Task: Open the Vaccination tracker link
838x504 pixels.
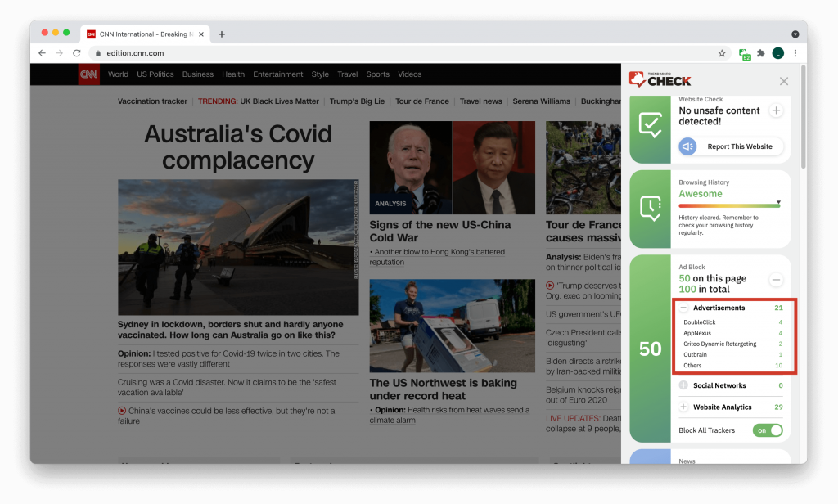Action: click(152, 101)
